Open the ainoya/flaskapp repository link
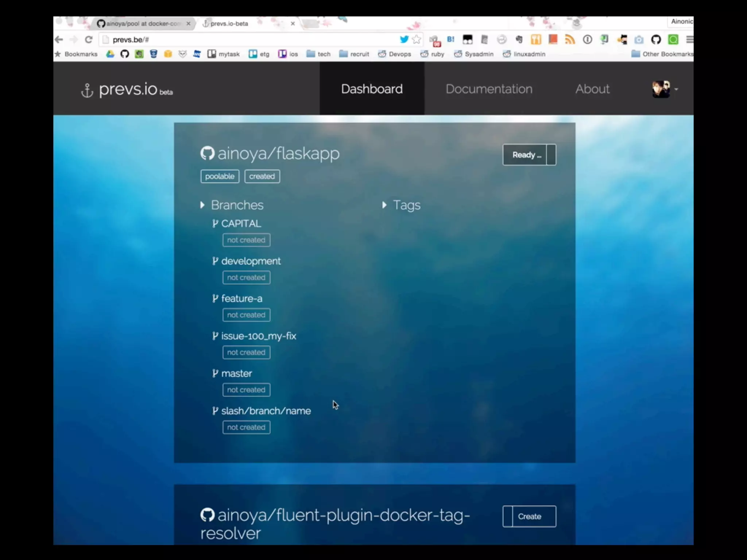 click(x=278, y=153)
